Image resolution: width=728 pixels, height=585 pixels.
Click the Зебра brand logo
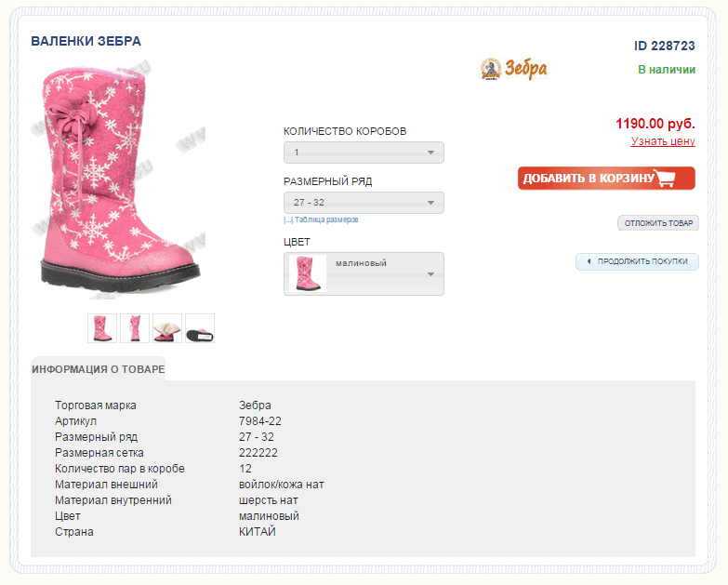pyautogui.click(x=514, y=69)
